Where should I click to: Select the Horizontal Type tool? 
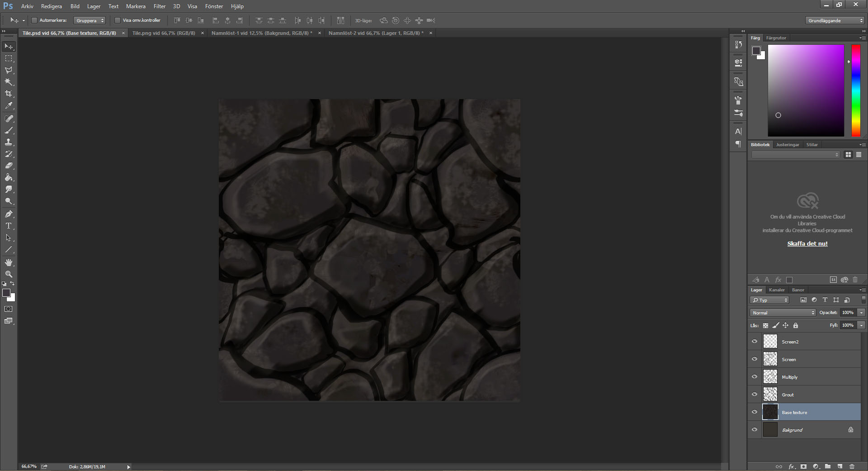(x=8, y=225)
